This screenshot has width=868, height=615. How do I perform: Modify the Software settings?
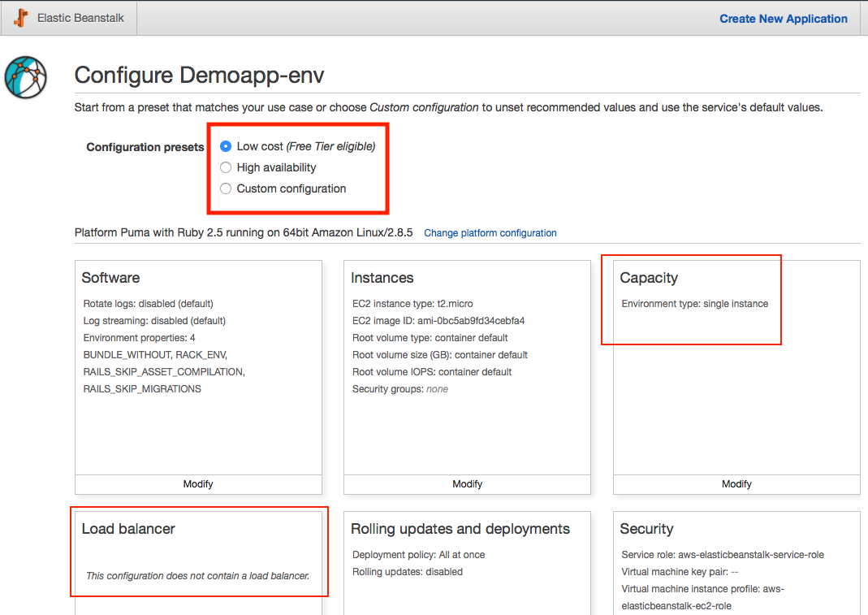click(x=198, y=483)
